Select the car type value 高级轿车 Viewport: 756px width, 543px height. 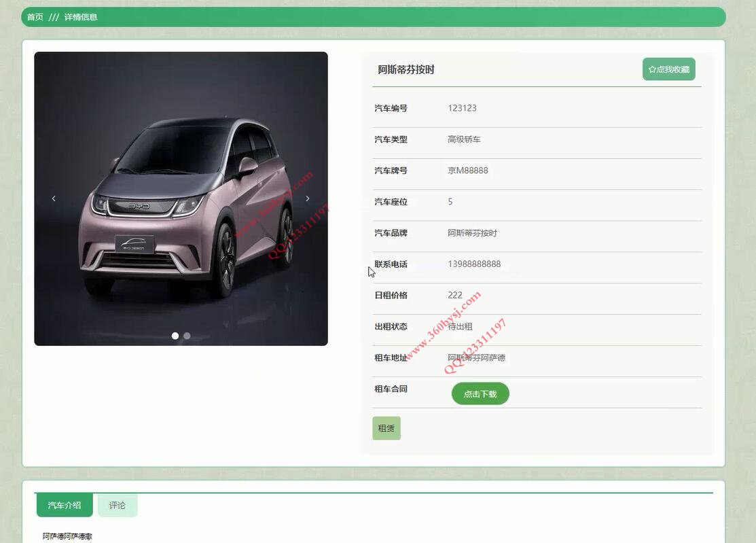[464, 139]
